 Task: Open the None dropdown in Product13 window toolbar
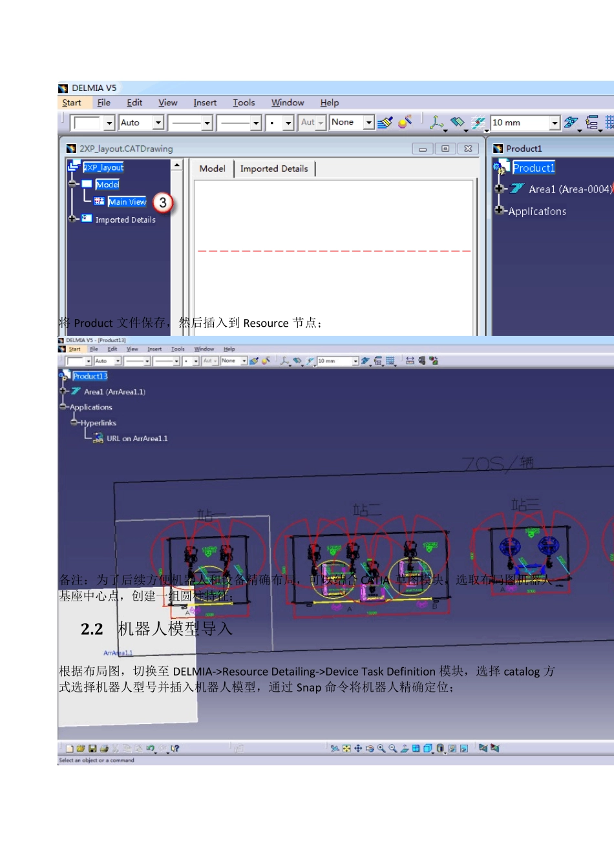[244, 361]
